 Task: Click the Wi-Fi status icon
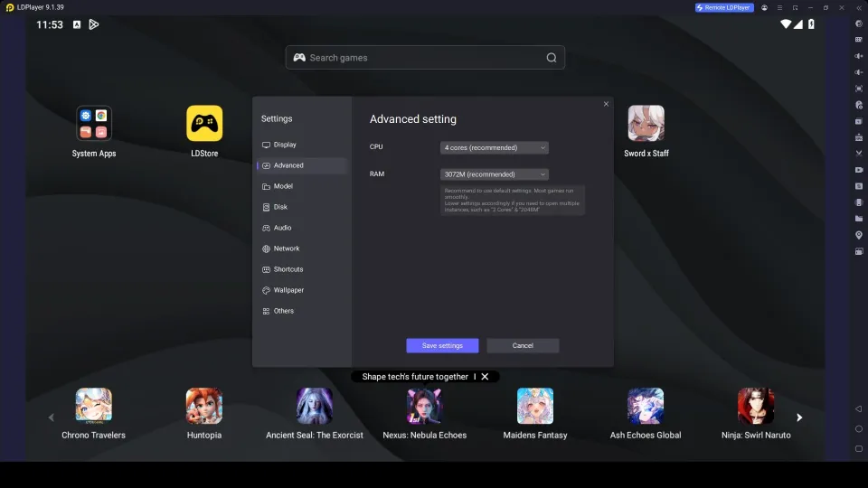pyautogui.click(x=786, y=24)
